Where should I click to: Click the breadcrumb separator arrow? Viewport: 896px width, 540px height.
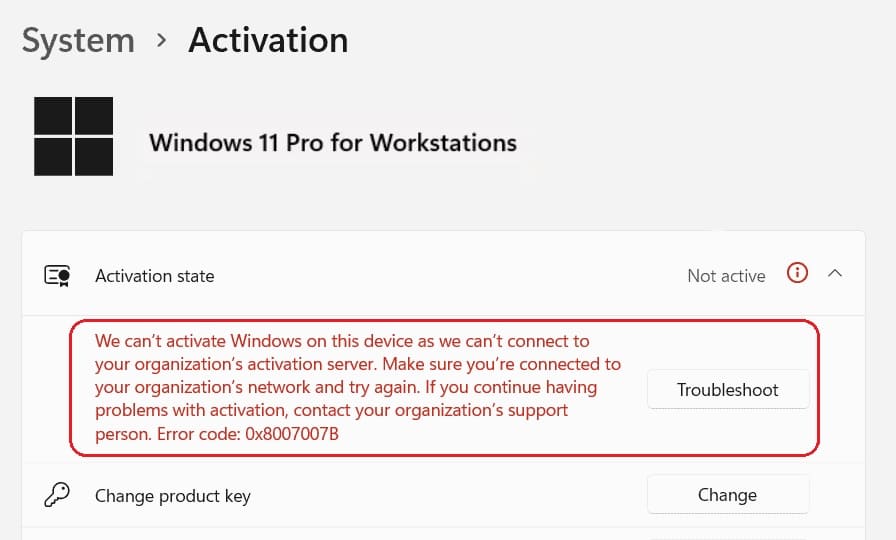[162, 41]
